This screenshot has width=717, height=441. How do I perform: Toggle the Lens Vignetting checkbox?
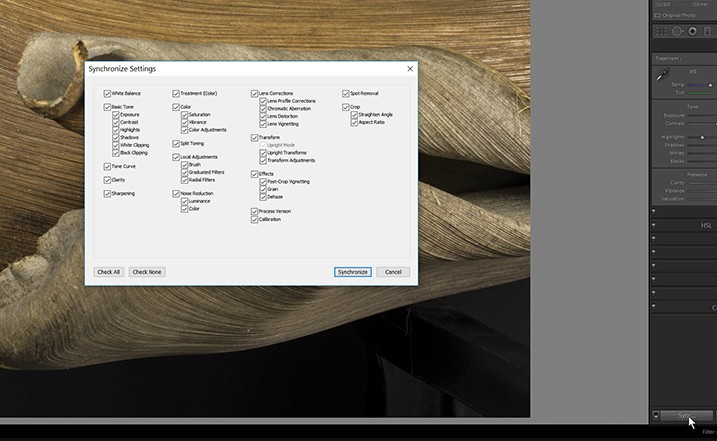[x=263, y=124]
